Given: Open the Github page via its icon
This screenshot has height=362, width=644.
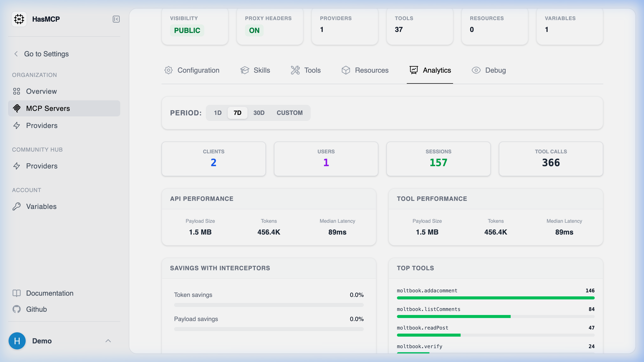Looking at the screenshot, I should tap(17, 309).
